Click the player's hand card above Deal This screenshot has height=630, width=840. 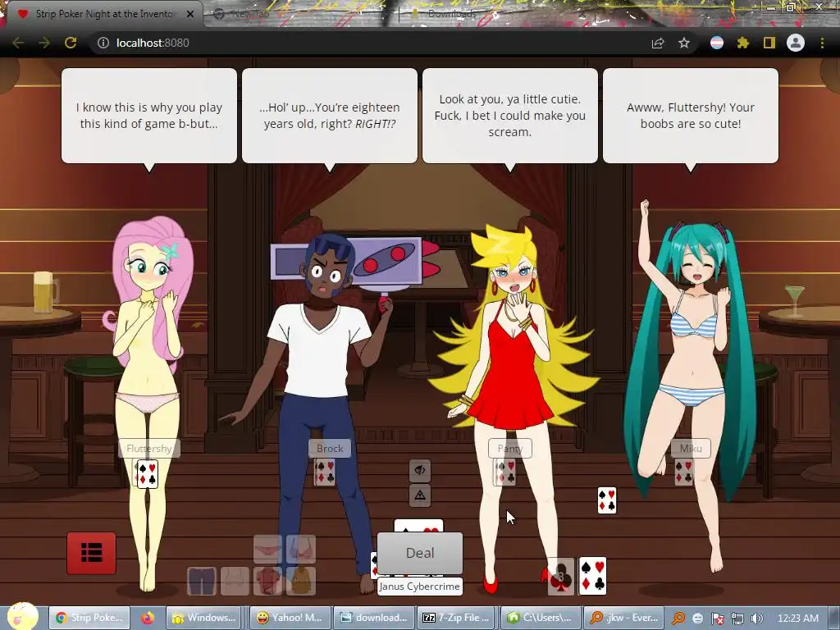click(x=418, y=526)
